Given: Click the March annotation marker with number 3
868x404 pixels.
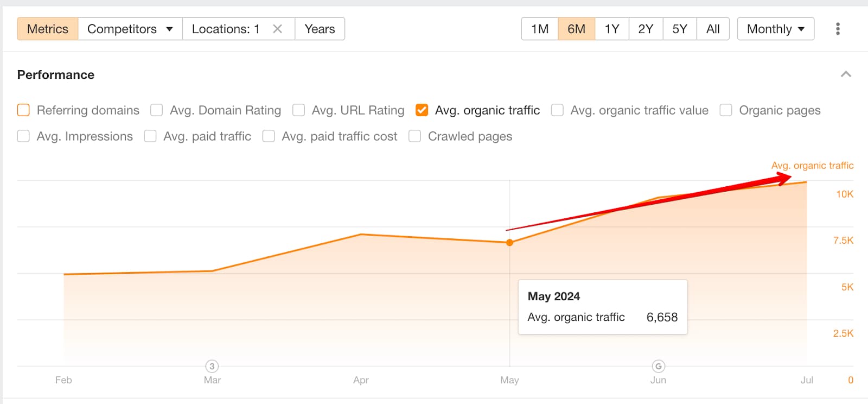Looking at the screenshot, I should (x=212, y=366).
